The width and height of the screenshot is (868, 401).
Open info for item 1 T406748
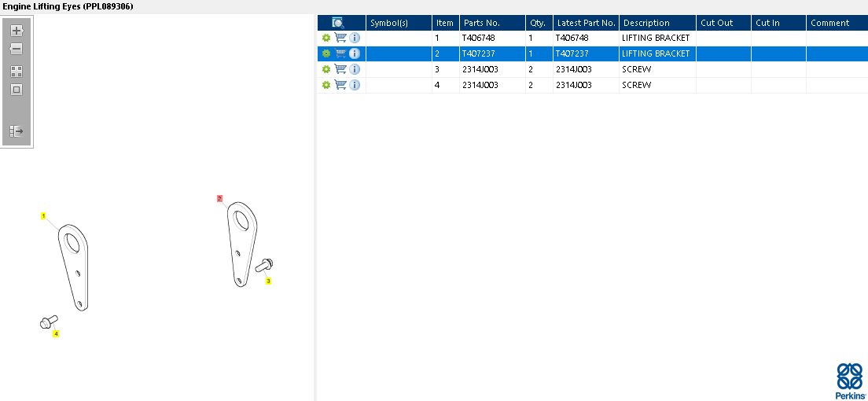(355, 38)
